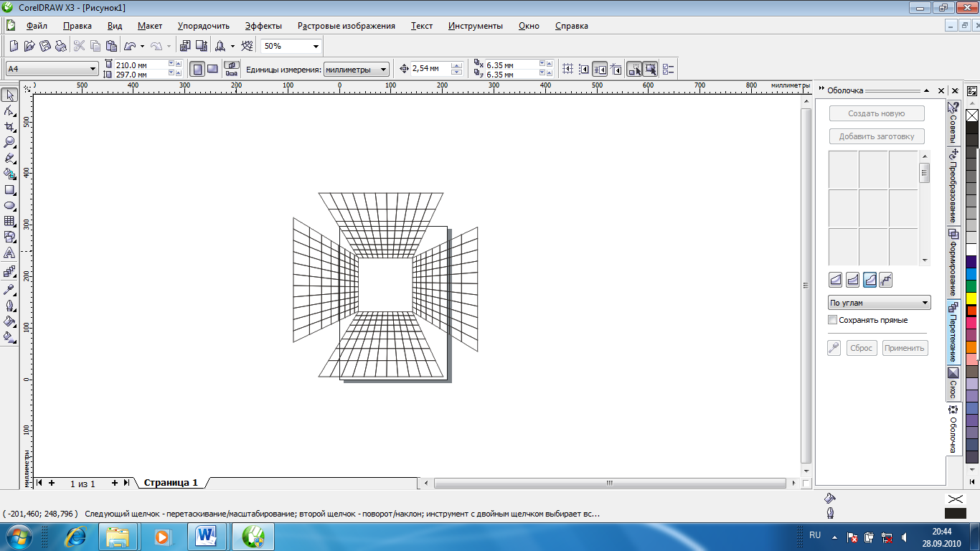Click the Eyedropper tool
980x551 pixels.
(x=10, y=289)
